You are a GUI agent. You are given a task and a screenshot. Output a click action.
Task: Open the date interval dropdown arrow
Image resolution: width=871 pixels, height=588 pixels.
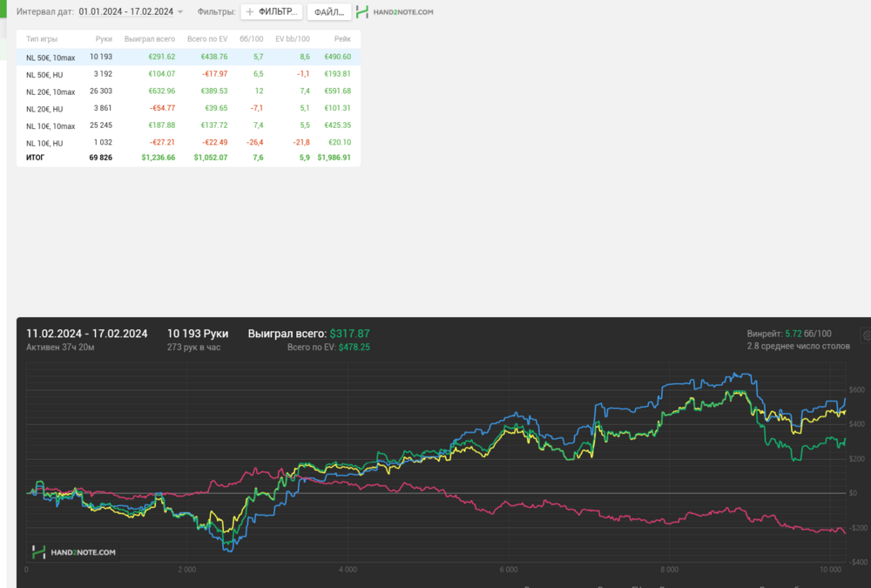(x=180, y=11)
